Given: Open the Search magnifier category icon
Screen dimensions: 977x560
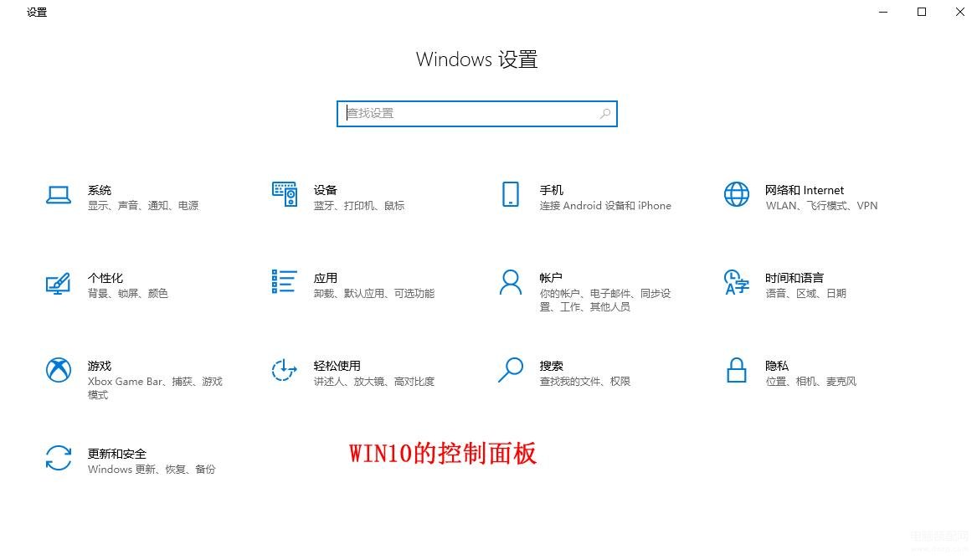Looking at the screenshot, I should (511, 369).
